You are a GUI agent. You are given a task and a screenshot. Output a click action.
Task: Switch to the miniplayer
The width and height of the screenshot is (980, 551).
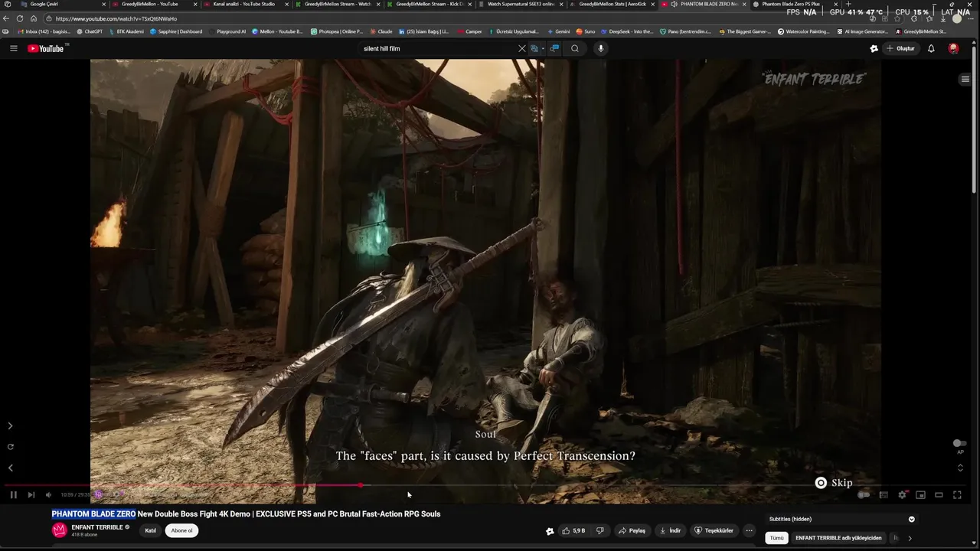(920, 495)
